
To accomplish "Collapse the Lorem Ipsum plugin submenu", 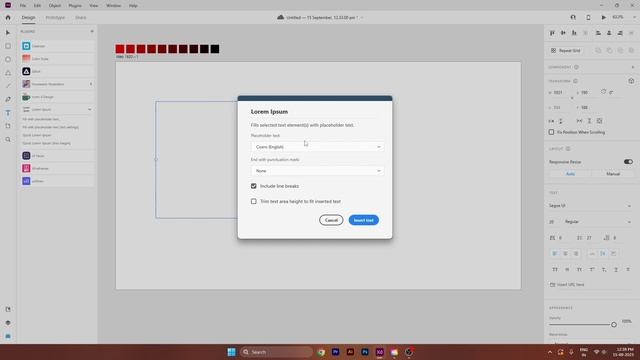I will coord(89,109).
